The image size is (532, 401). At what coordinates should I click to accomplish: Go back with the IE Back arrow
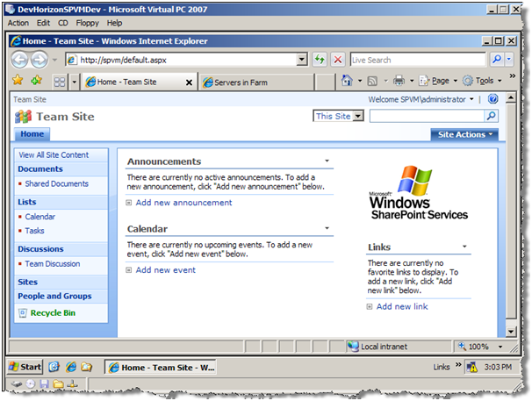point(19,60)
